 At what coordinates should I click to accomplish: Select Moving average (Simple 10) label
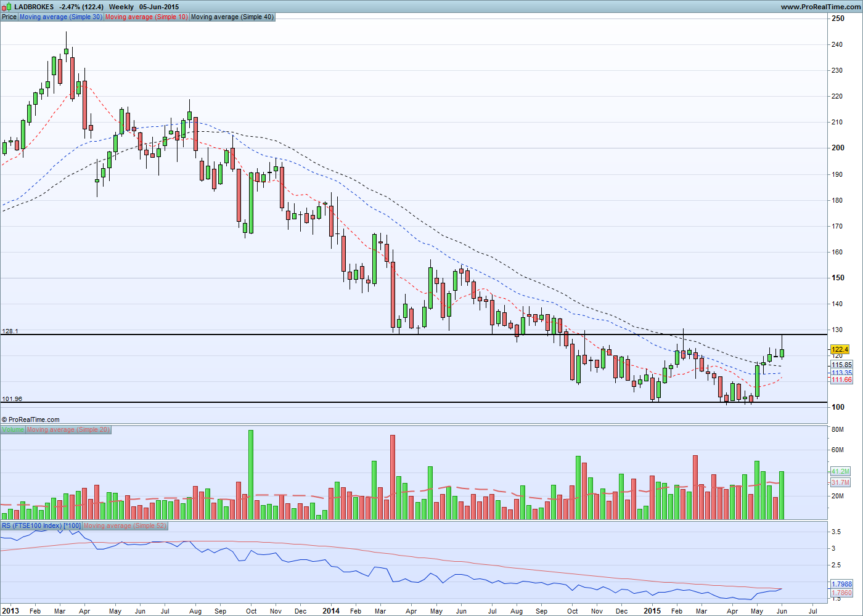[x=146, y=17]
